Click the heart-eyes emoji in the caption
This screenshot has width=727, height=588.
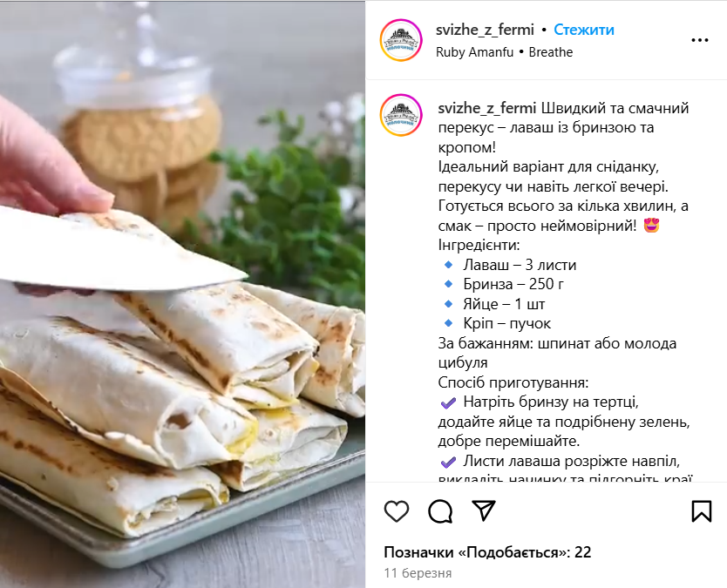(x=651, y=226)
